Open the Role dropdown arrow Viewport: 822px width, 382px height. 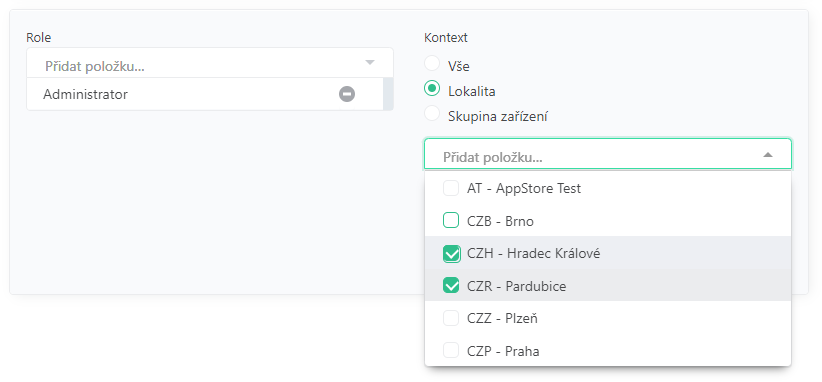pyautogui.click(x=370, y=63)
